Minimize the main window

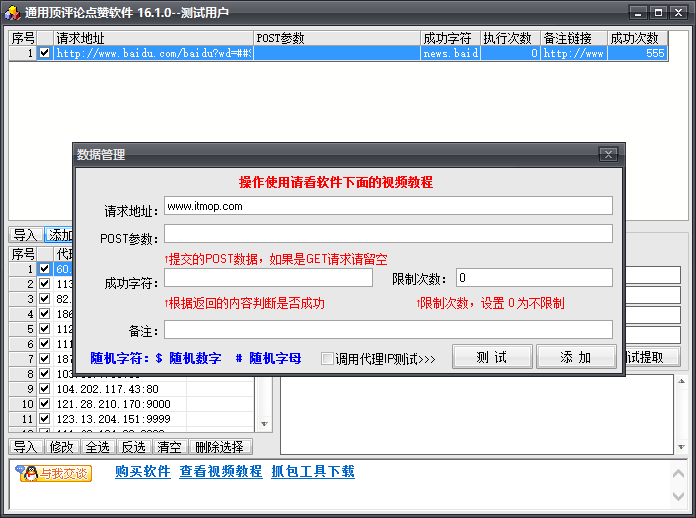click(x=638, y=13)
